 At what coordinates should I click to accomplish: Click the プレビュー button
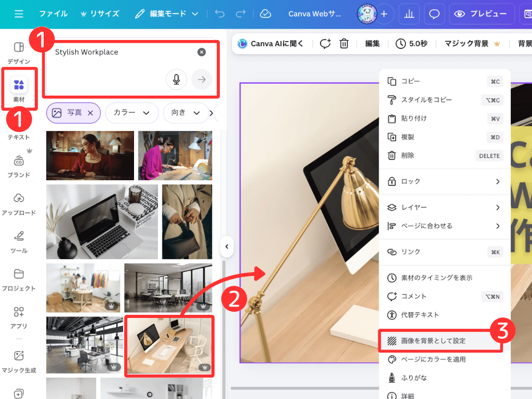480,14
